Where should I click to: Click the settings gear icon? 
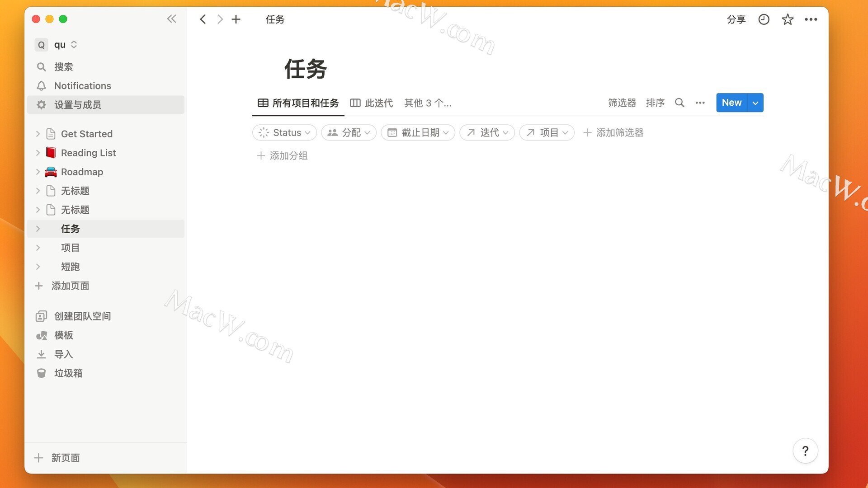[x=41, y=105]
